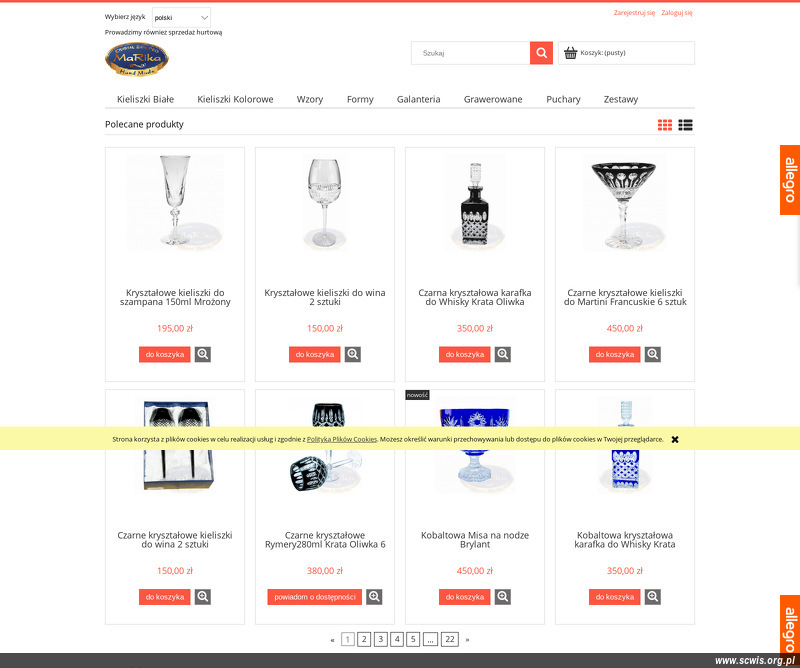
Task: Open quick view for Kobaltowa Misa na nodze
Action: coord(503,597)
